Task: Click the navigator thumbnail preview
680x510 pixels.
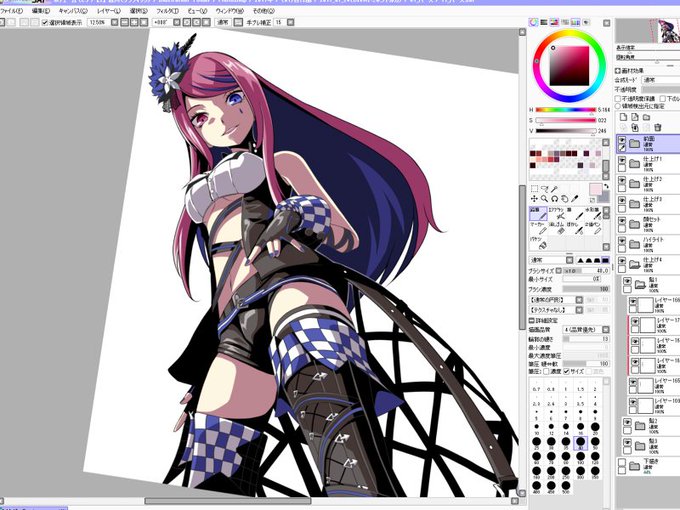Action: (648, 31)
